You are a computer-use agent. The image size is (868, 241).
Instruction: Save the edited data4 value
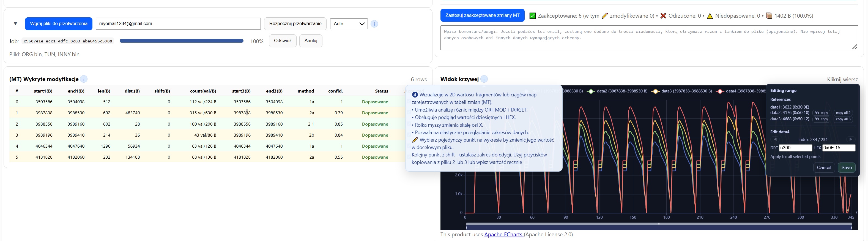[x=846, y=168]
